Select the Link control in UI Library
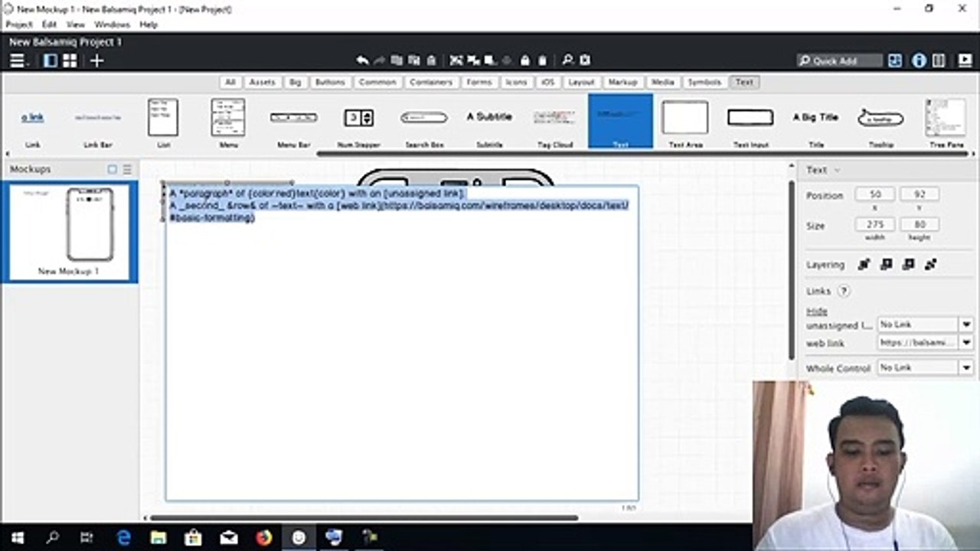This screenshot has height=551, width=980. (x=32, y=122)
